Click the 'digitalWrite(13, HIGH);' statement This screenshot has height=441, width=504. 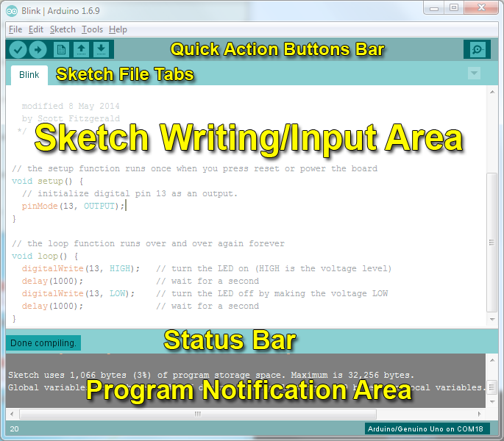point(81,268)
